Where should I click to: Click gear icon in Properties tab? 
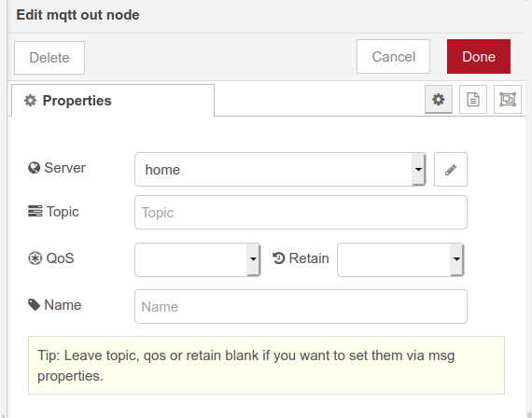30,101
